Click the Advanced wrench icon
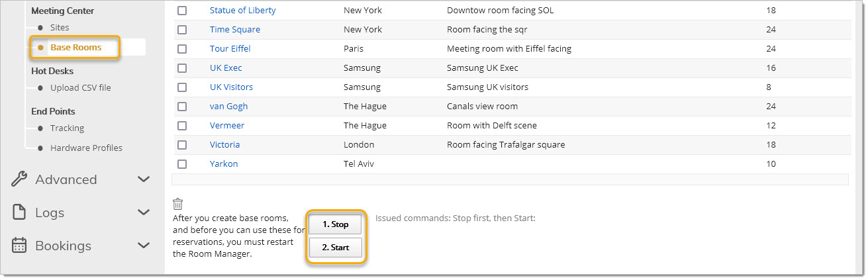The image size is (868, 280). [20, 179]
